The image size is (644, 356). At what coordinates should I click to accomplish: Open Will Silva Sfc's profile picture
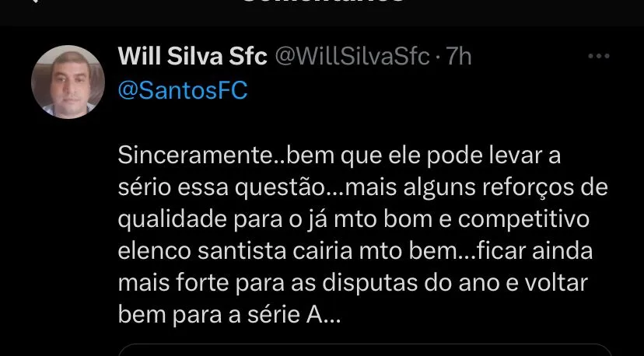click(68, 82)
